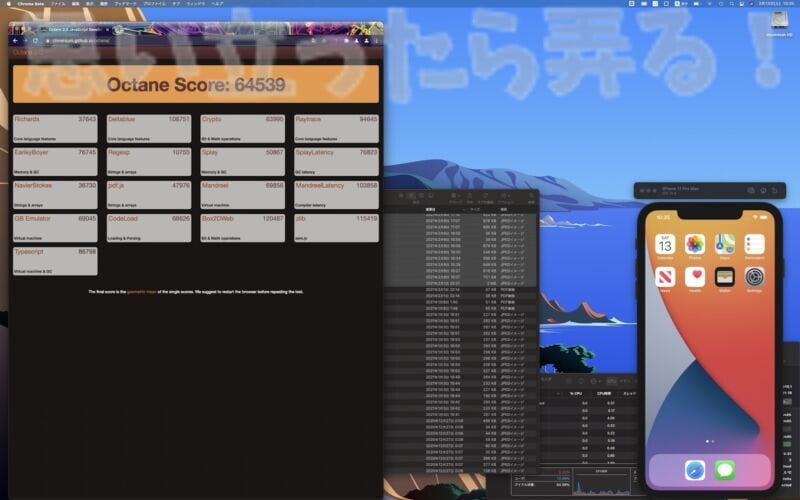Open the ウィンドウ menu
Image resolution: width=800 pixels, height=500 pixels.
(196, 4)
